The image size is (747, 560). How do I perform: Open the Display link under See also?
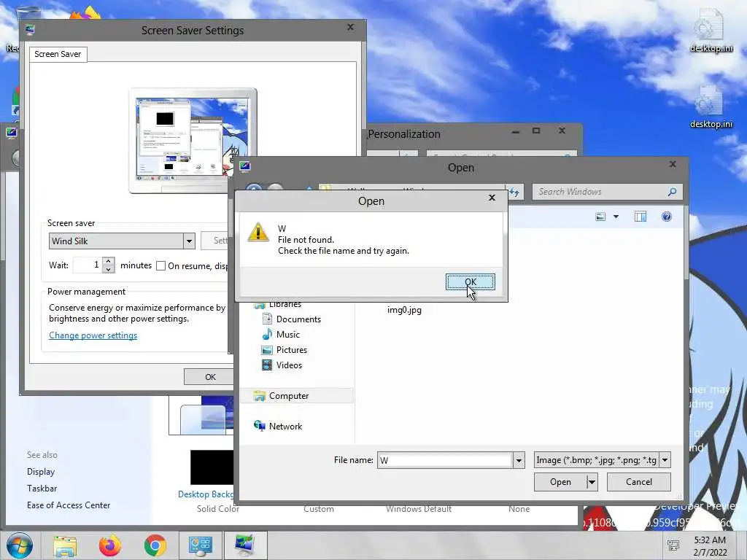[x=41, y=472]
